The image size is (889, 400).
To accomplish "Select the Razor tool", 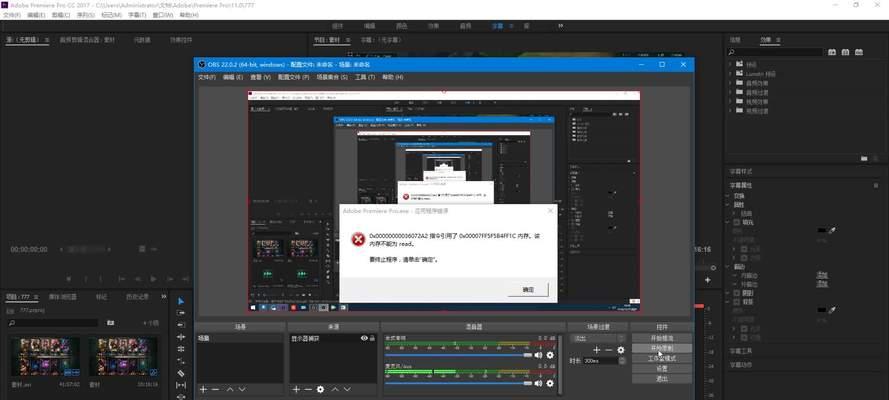I will (181, 373).
